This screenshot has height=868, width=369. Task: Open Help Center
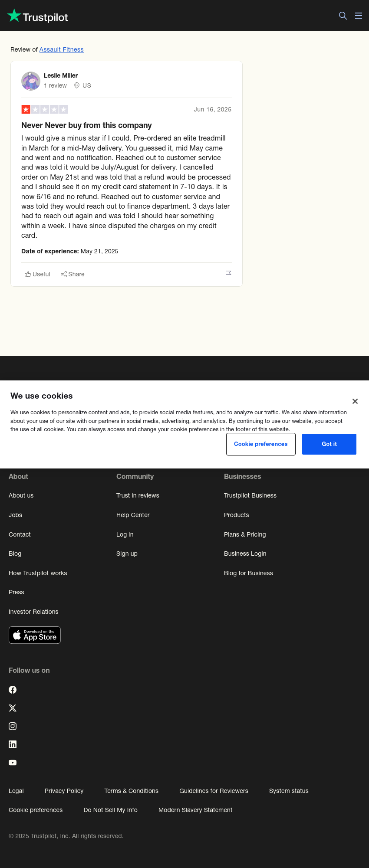(x=133, y=515)
